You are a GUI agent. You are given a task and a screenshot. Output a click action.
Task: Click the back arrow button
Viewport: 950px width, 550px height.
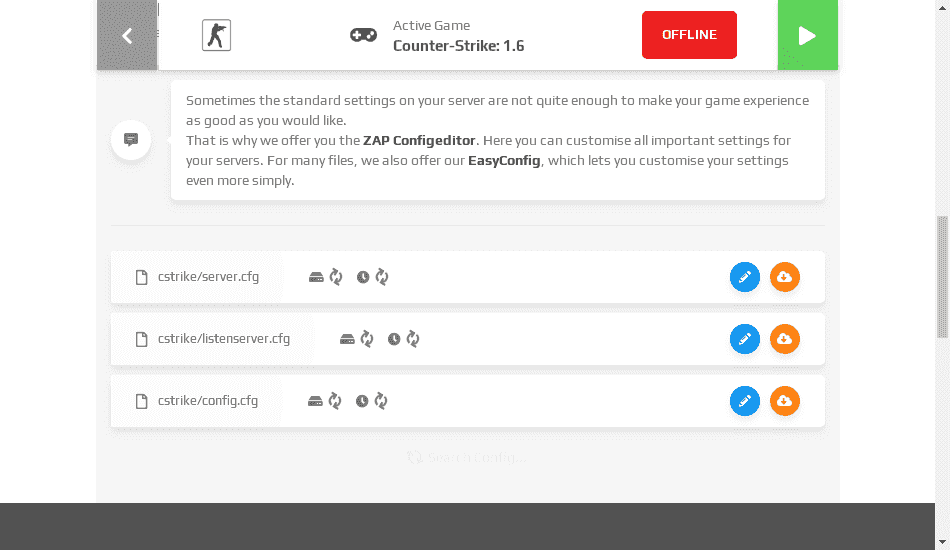tap(127, 35)
